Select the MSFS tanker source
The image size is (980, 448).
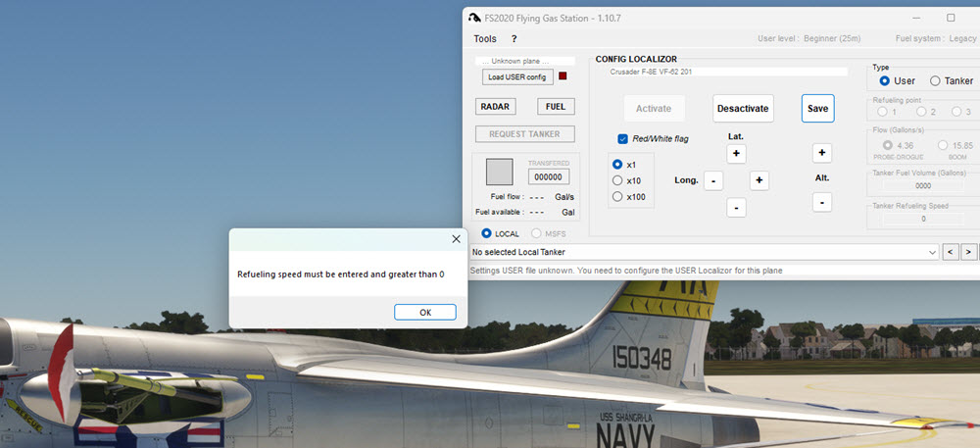pyautogui.click(x=536, y=233)
